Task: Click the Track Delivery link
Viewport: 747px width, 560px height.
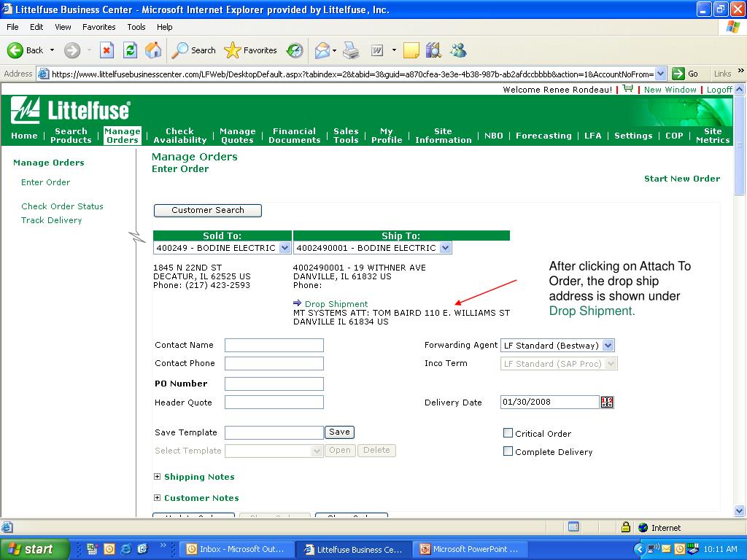Action: (52, 220)
